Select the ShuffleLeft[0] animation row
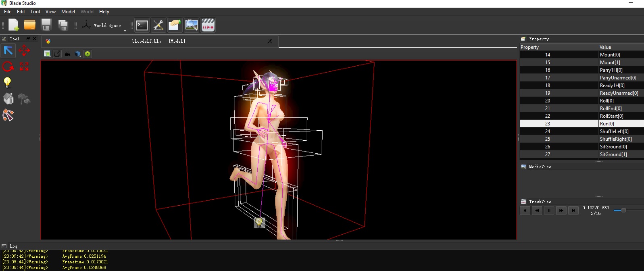644x271 pixels. (581, 131)
